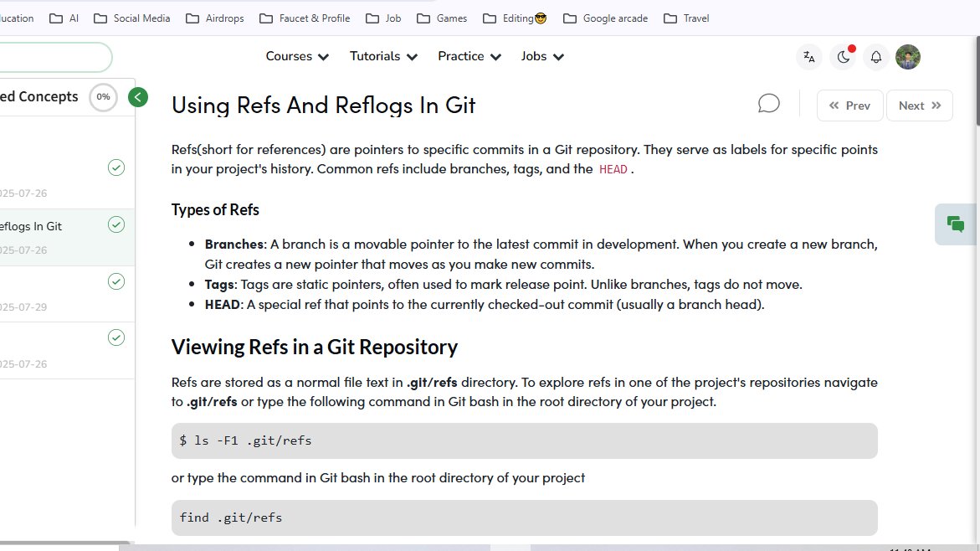
Task: Click the 0% progress circle
Action: pyautogui.click(x=103, y=97)
